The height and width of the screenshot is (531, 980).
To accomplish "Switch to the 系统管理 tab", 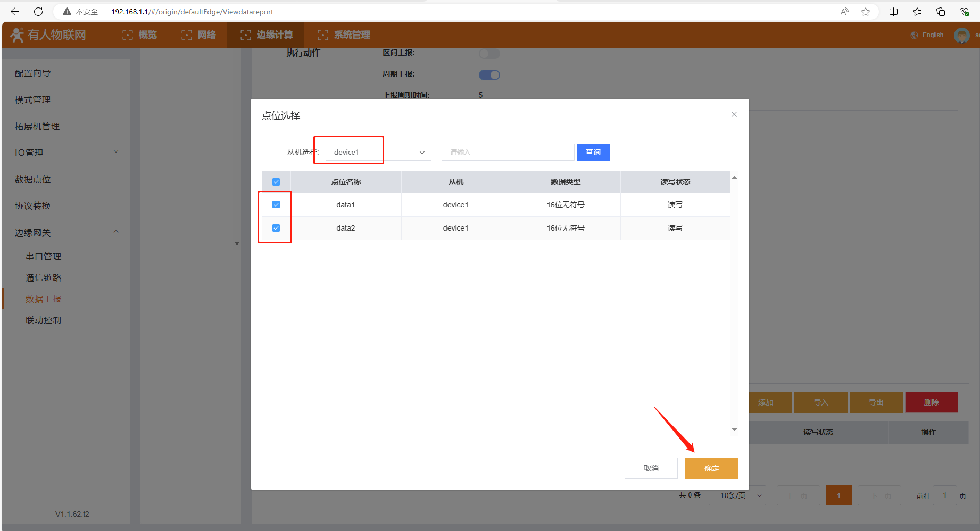I will click(344, 35).
